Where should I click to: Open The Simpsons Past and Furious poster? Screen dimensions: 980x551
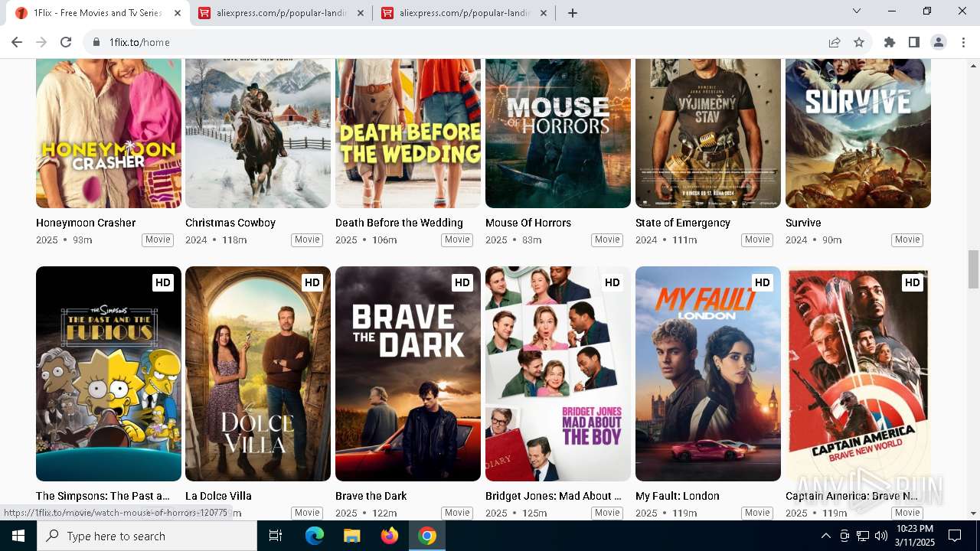109,373
